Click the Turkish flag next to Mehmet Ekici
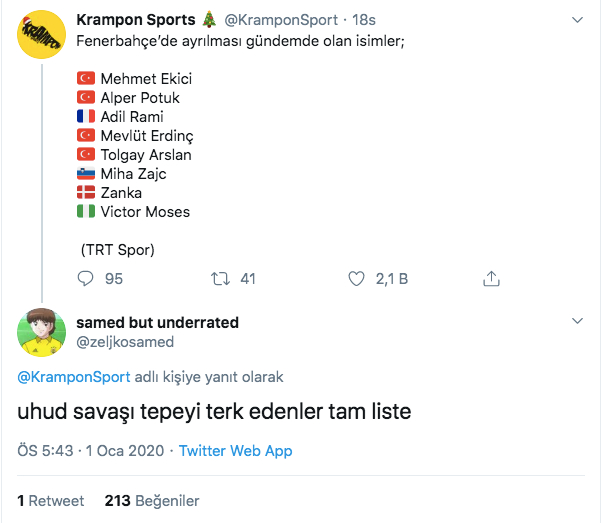This screenshot has width=605, height=523. (85, 79)
